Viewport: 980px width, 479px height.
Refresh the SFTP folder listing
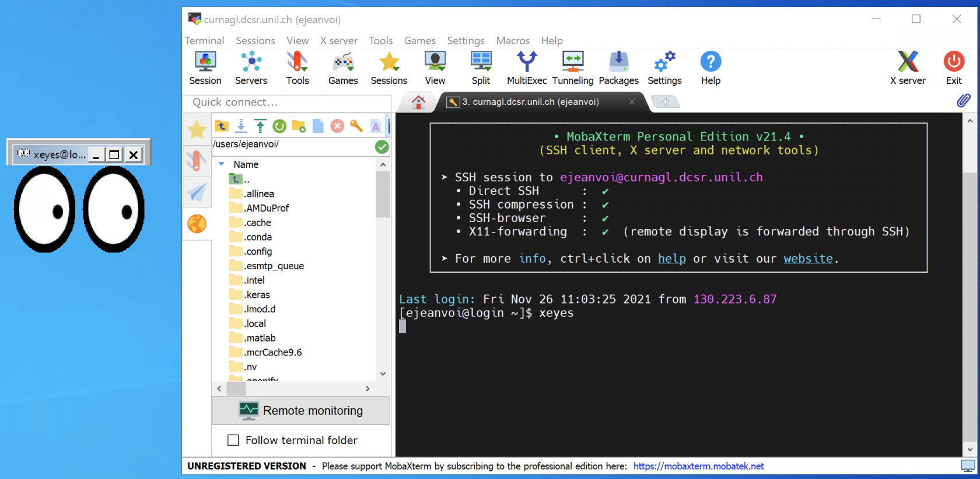pyautogui.click(x=279, y=126)
